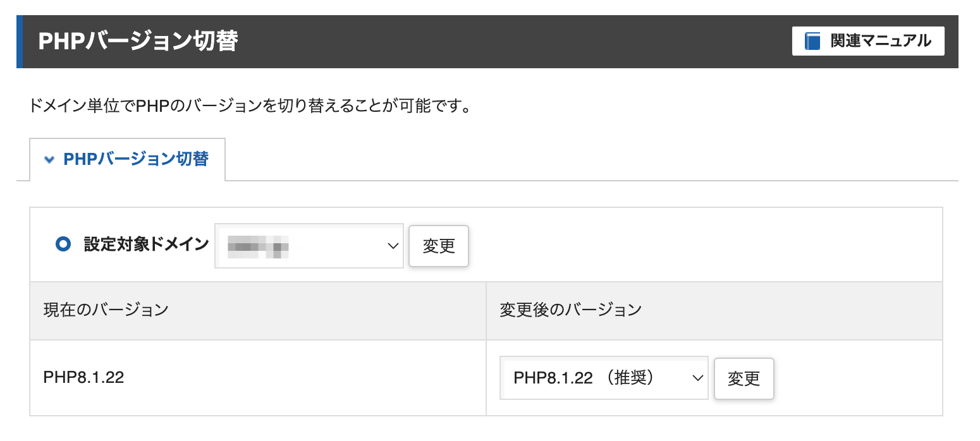This screenshot has width=980, height=441.
Task: Click the chevron icon on the PHPバージョン切替 tab
Action: pyautogui.click(x=49, y=159)
